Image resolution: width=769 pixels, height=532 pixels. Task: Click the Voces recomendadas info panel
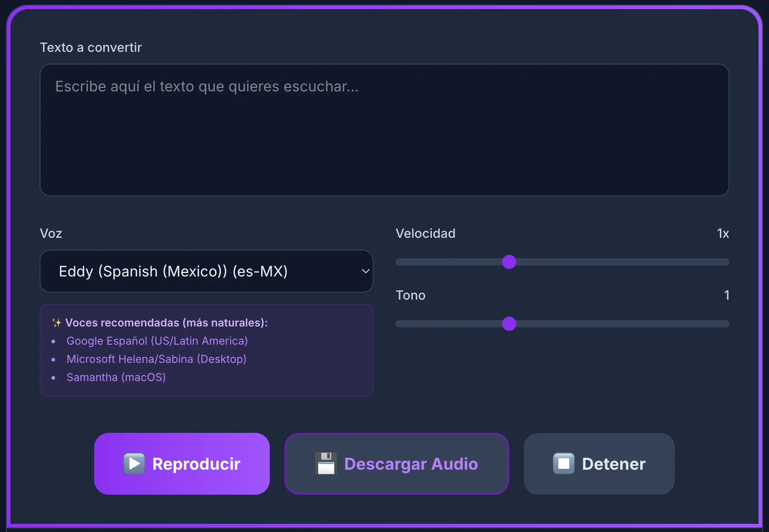[206, 350]
